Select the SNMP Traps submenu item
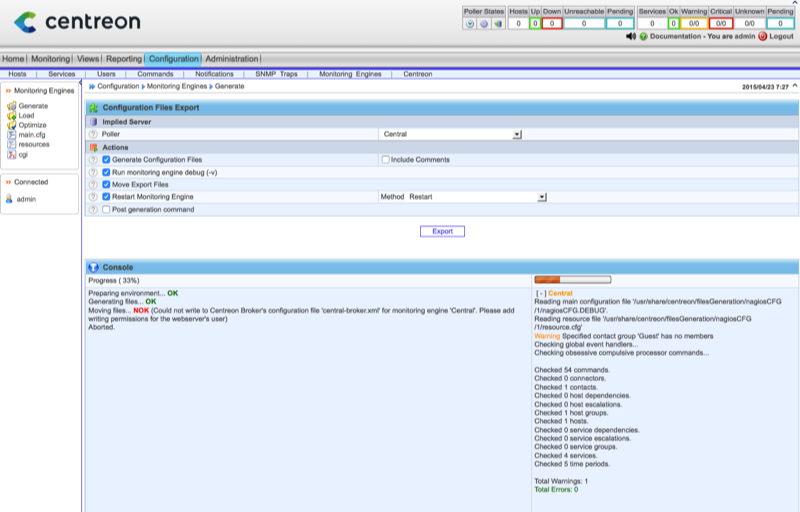800x512 pixels. (277, 74)
